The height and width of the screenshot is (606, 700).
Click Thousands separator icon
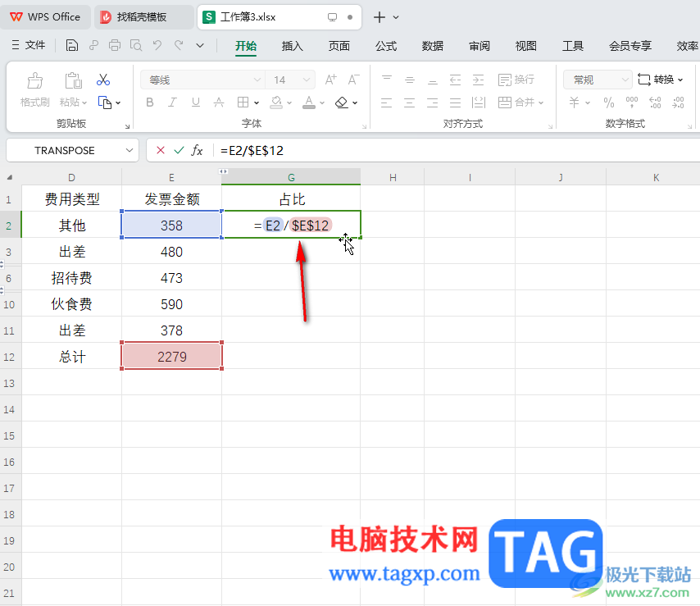[632, 103]
